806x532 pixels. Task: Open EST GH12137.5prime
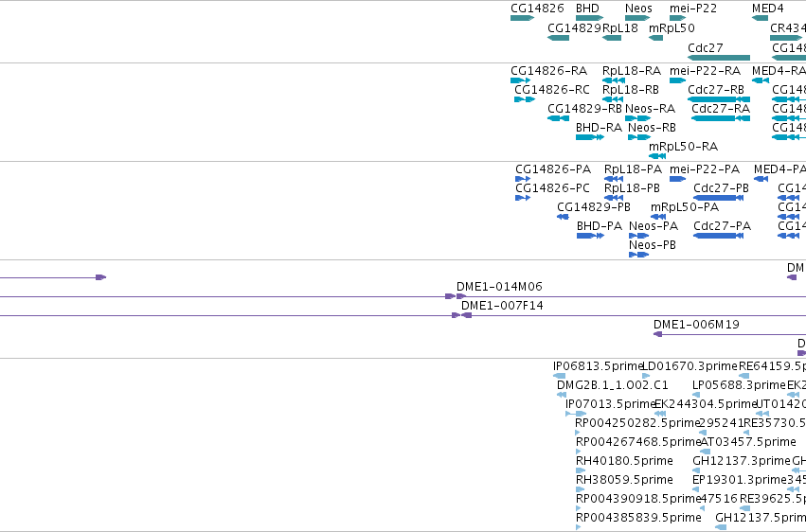[761, 518]
